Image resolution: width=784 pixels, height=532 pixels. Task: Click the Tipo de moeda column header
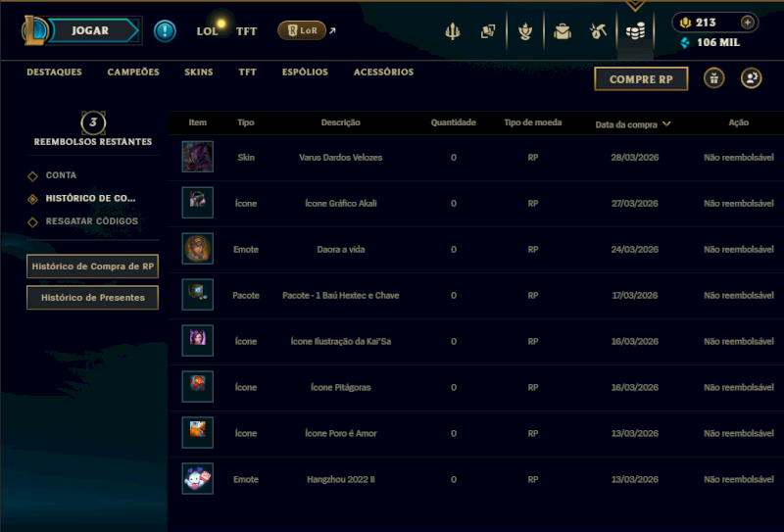point(533,122)
